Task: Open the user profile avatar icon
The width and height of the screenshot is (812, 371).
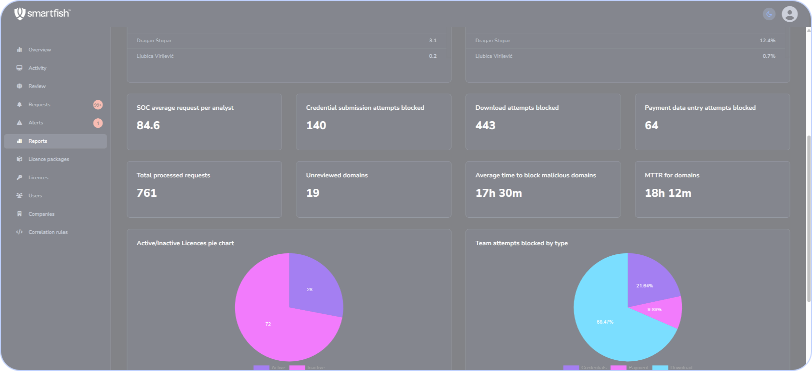Action: 789,14
